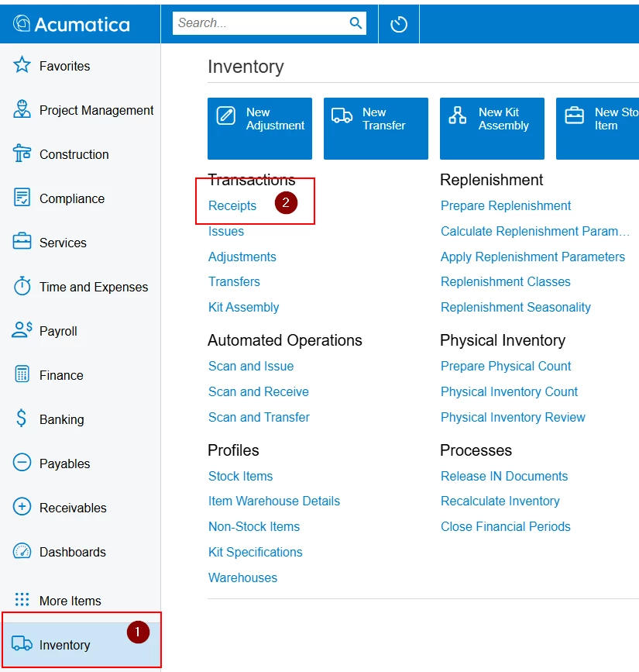Open the recent history clock icon

[x=399, y=24]
